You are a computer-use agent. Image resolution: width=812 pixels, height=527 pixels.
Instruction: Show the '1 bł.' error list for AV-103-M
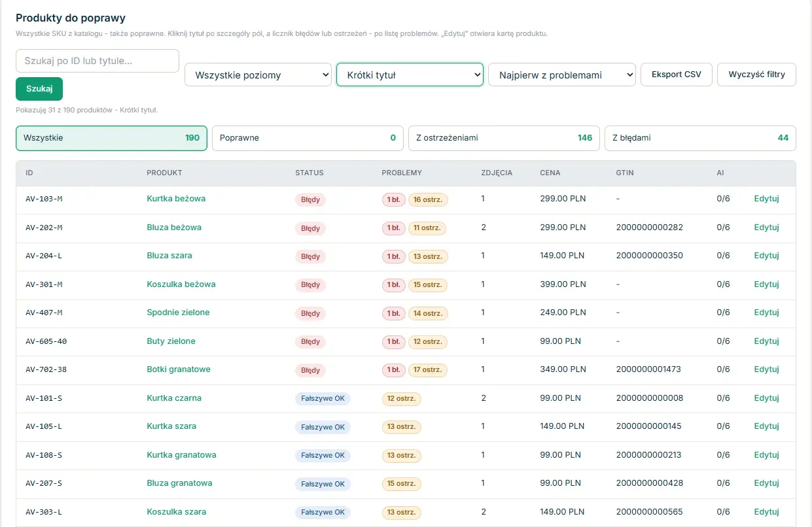[x=393, y=200]
